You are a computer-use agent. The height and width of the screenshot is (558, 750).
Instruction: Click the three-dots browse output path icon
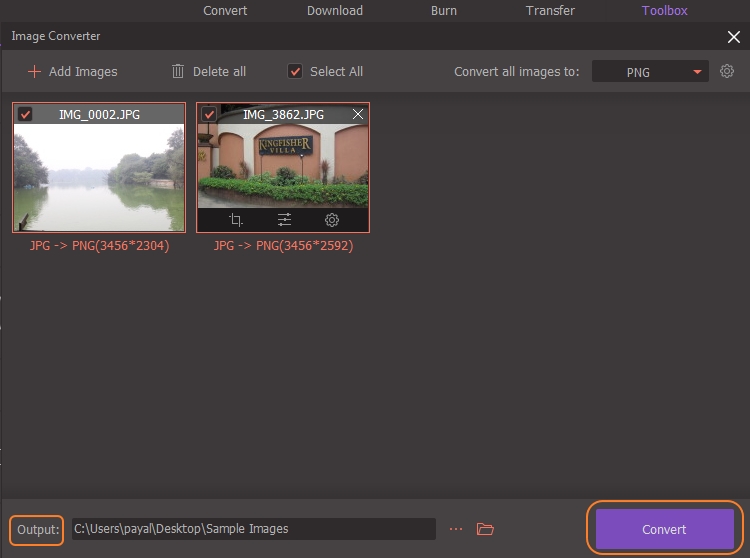pyautogui.click(x=456, y=529)
